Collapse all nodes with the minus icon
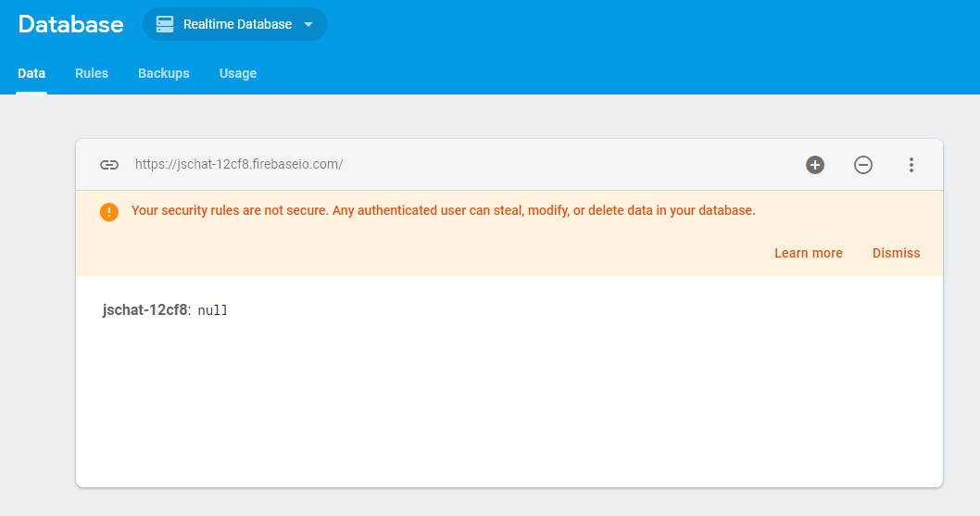The image size is (980, 516). (863, 165)
